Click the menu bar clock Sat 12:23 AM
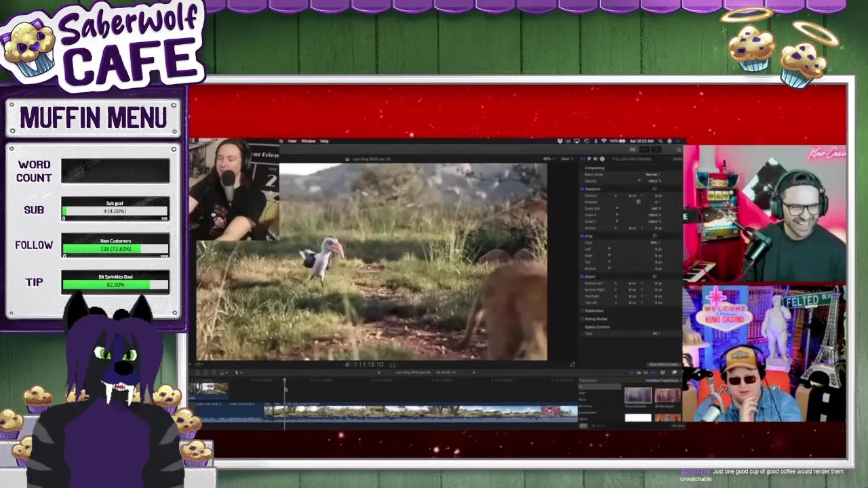The image size is (868, 488). coord(642,141)
